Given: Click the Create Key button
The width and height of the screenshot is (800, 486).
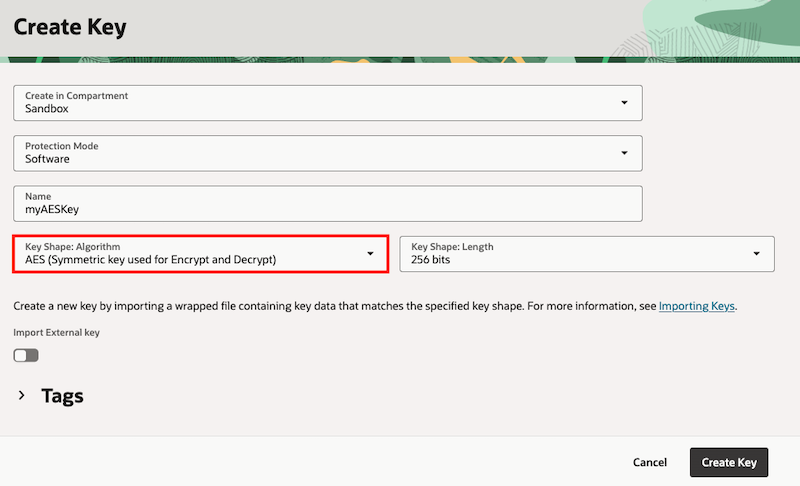Looking at the screenshot, I should (728, 462).
